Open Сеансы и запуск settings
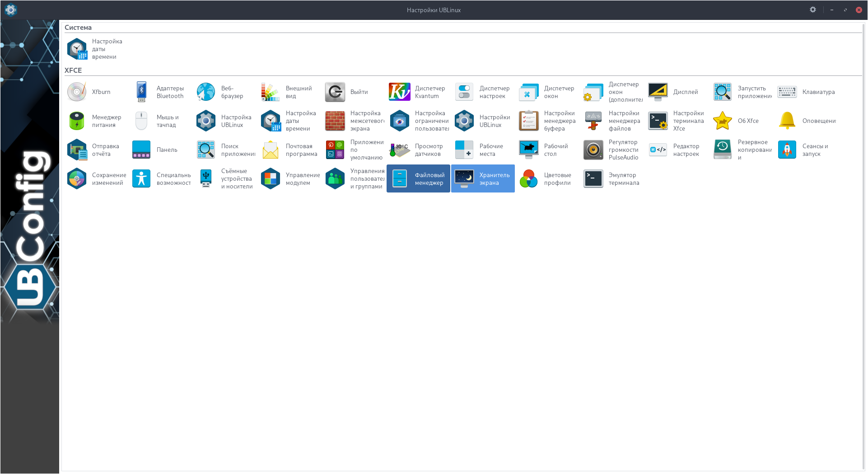 pos(806,150)
